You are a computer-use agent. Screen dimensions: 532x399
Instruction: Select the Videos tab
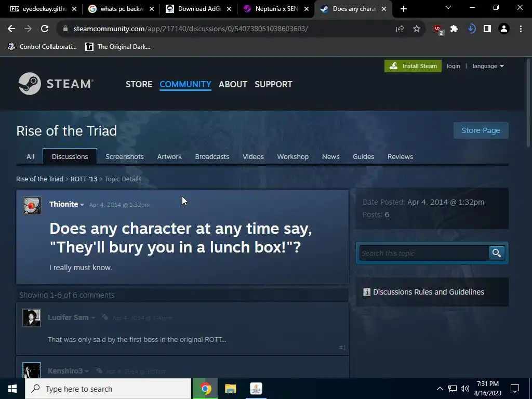click(x=253, y=156)
